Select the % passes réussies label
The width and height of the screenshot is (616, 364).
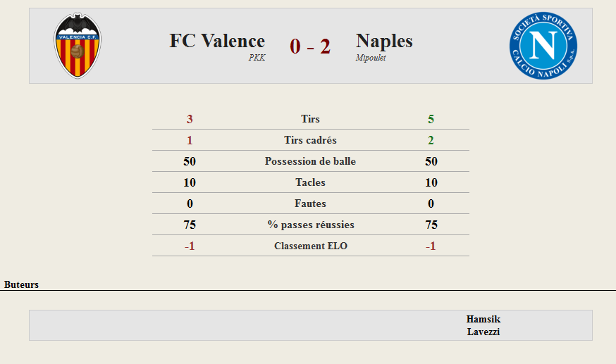click(311, 225)
